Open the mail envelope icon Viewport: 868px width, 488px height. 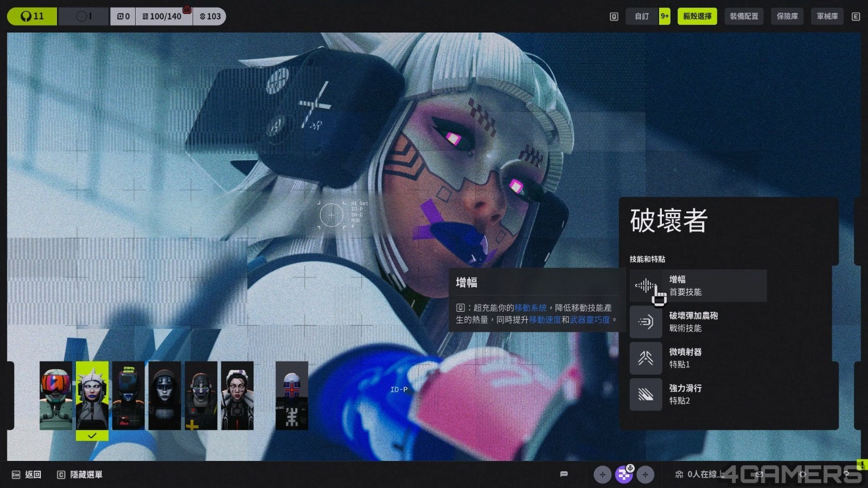point(759,474)
